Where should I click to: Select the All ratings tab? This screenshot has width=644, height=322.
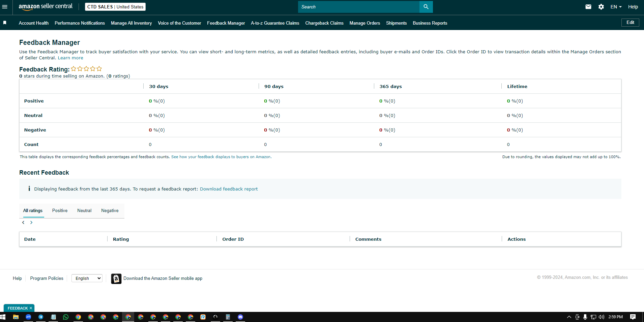(33, 210)
